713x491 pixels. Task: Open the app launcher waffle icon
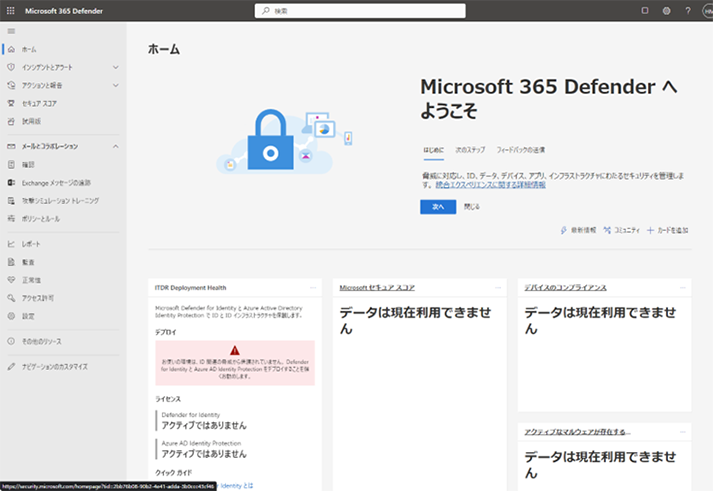(10, 10)
